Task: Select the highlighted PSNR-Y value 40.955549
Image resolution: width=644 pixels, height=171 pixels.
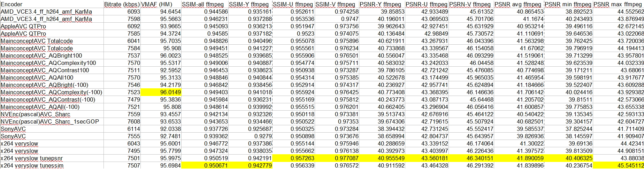Action: tap(382, 158)
